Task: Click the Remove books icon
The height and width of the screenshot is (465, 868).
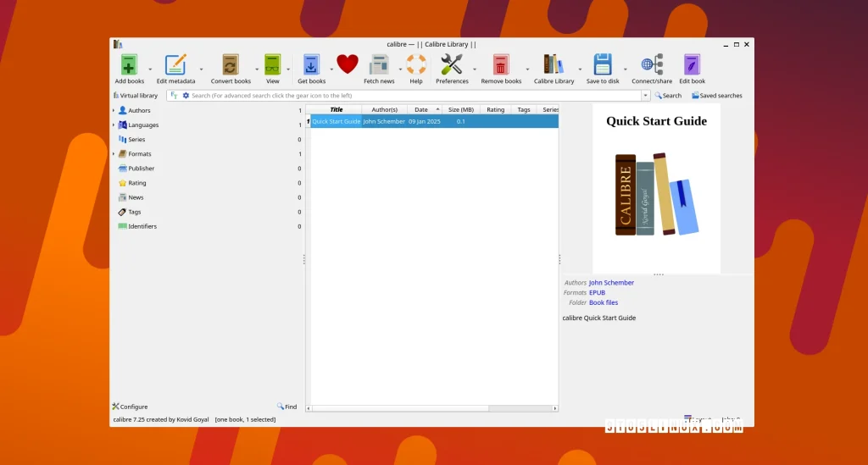Action: 500,65
